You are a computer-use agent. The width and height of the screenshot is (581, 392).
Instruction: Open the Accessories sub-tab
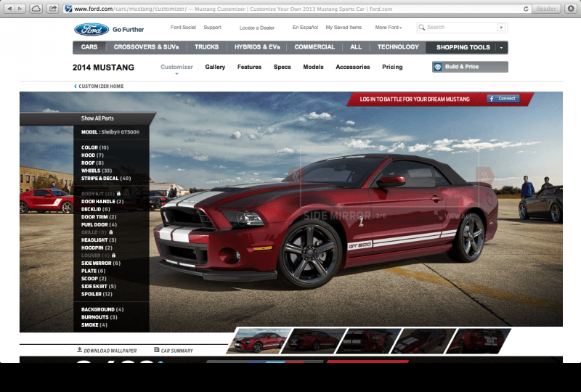click(353, 67)
